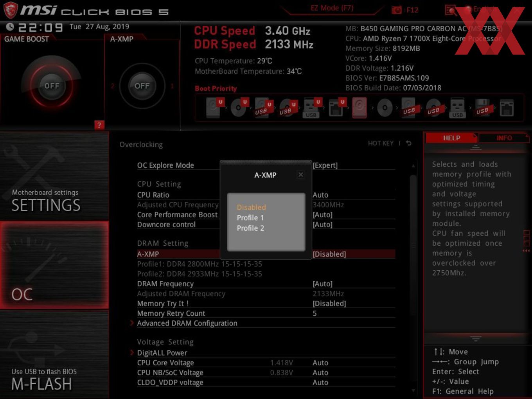Open the Downcore control [Auto] option

[x=322, y=225]
